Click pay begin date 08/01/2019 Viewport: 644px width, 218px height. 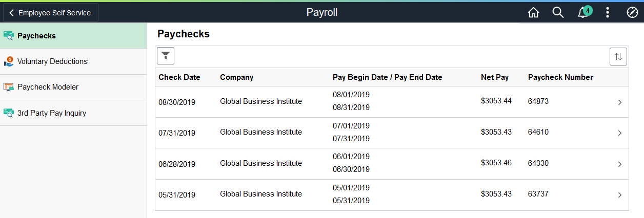[351, 95]
